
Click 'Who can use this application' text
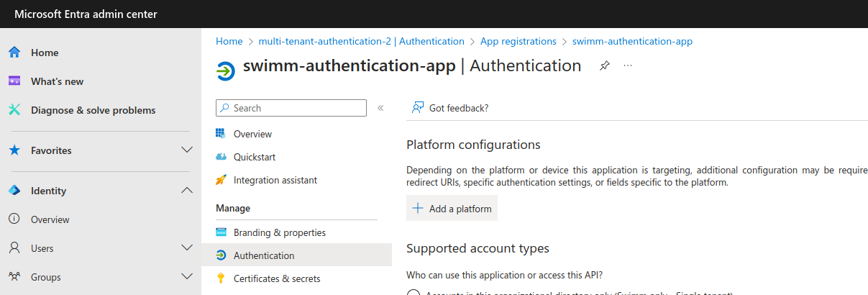click(x=504, y=275)
